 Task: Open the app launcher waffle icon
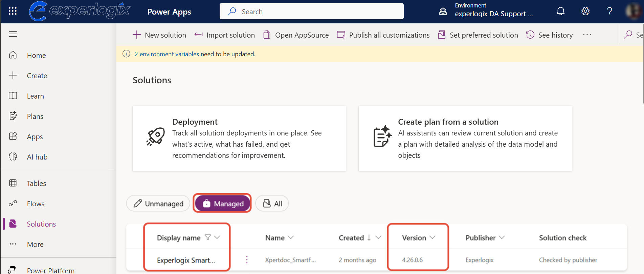pyautogui.click(x=13, y=11)
